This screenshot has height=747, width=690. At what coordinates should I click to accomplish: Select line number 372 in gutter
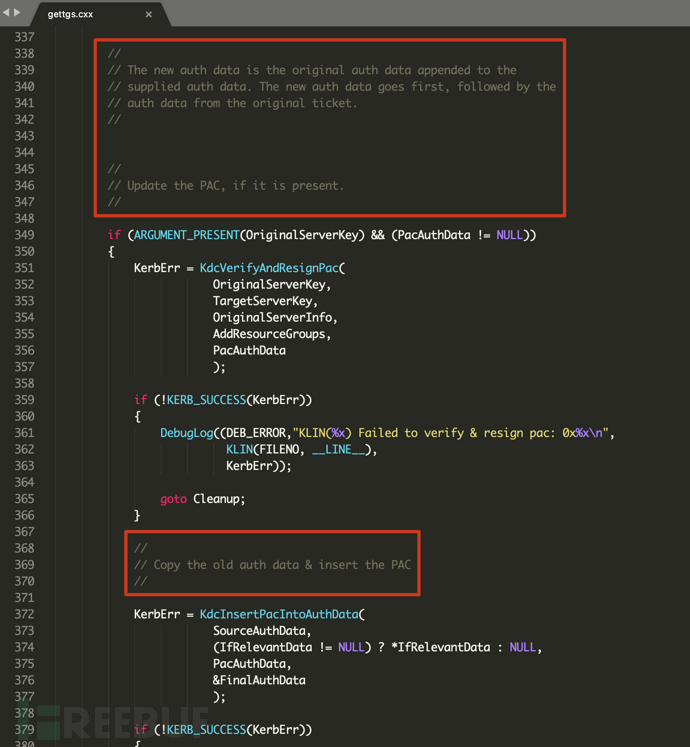24,614
